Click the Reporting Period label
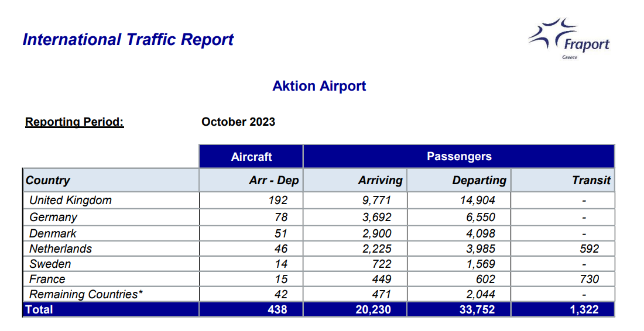 [74, 122]
